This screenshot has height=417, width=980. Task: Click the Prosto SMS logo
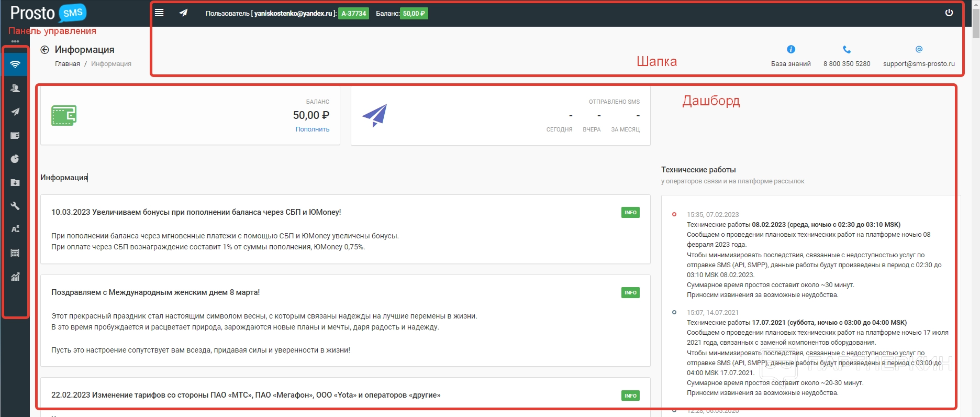[48, 13]
